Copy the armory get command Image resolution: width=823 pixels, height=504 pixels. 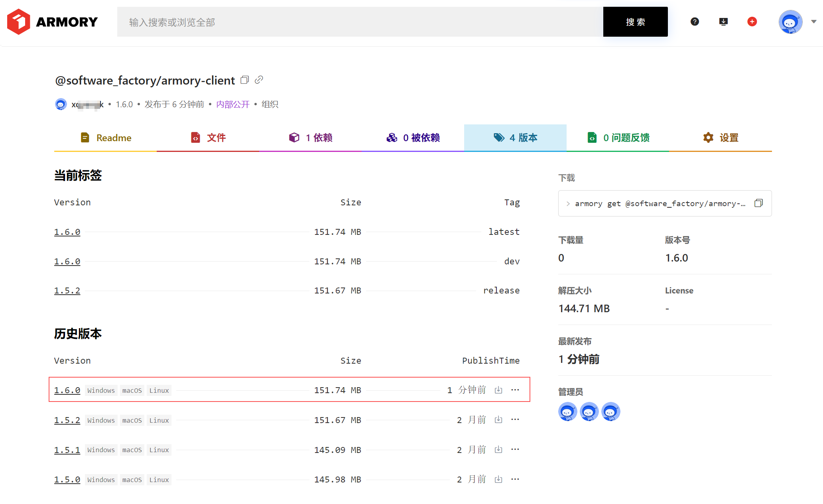pyautogui.click(x=758, y=203)
